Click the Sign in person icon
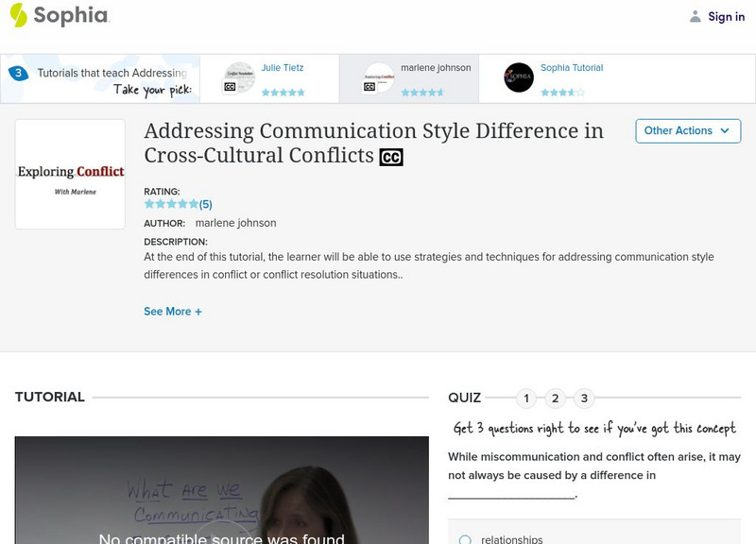This screenshot has width=756, height=544. pos(694,16)
